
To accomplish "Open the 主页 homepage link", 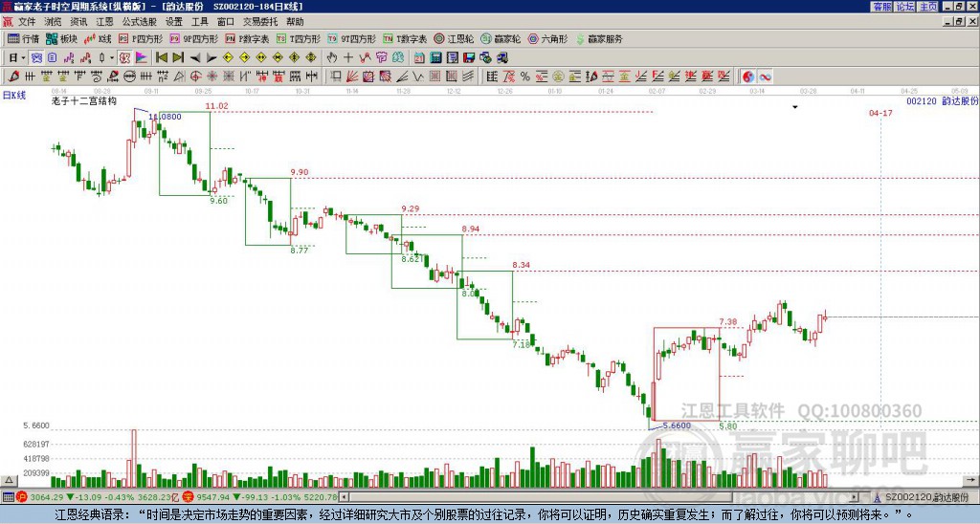I will (x=928, y=7).
